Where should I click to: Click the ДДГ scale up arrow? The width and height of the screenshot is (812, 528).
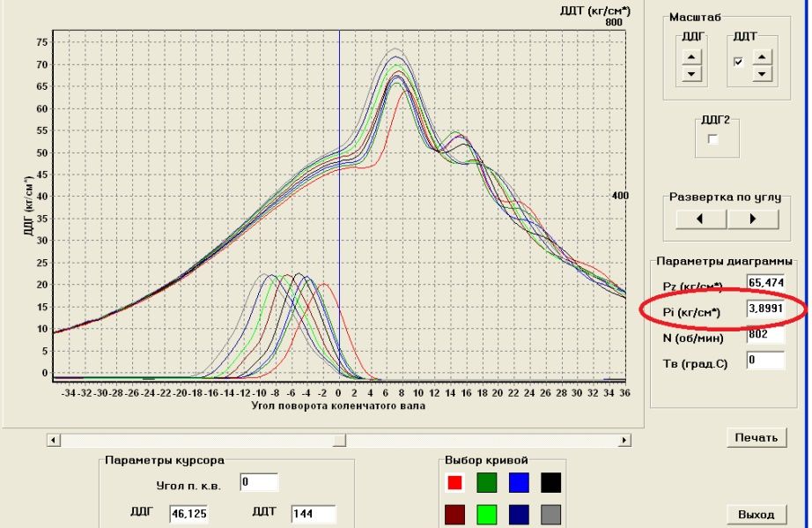[692, 56]
